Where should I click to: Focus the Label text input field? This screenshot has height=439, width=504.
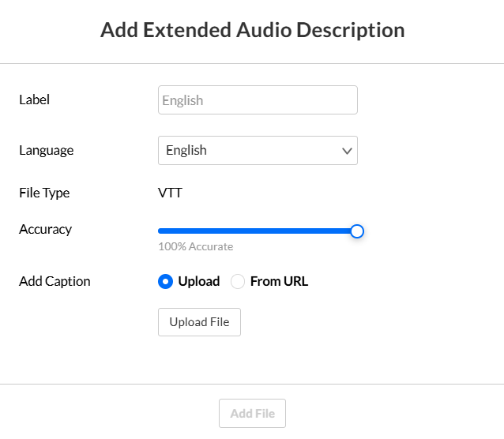258,100
